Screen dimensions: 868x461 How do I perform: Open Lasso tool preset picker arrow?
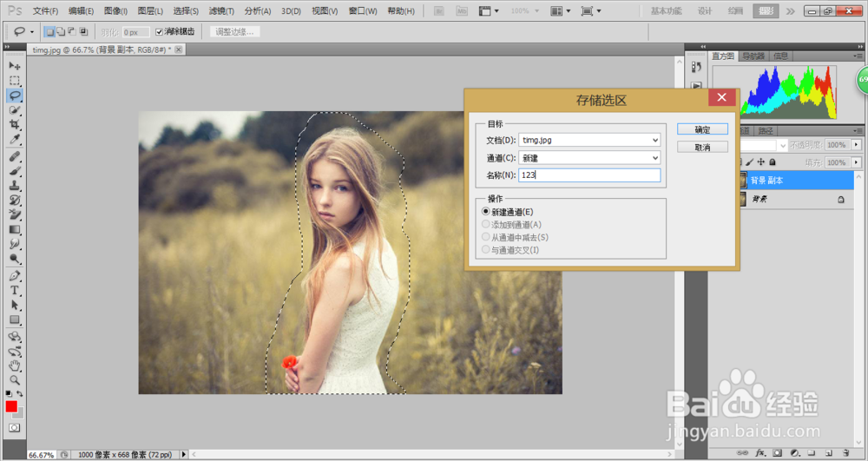tap(31, 32)
